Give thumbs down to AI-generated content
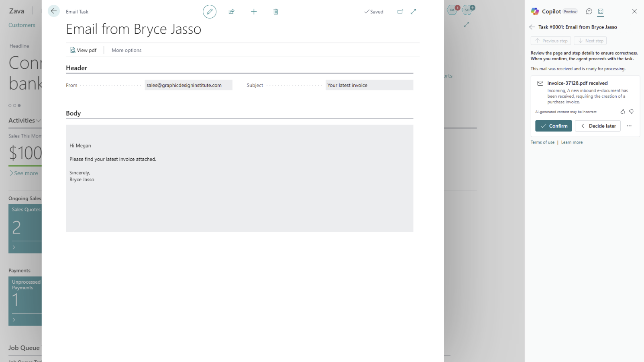Viewport: 644px width, 362px height. (631, 112)
